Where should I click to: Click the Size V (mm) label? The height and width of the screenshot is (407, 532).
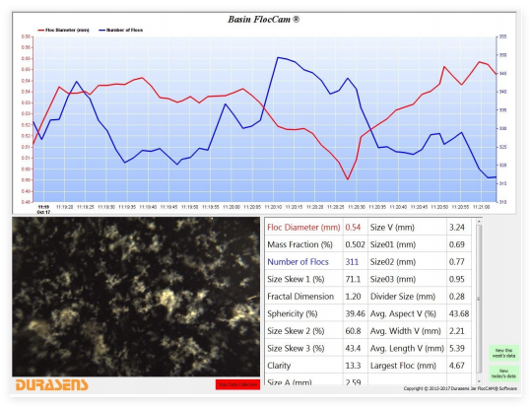pyautogui.click(x=392, y=227)
